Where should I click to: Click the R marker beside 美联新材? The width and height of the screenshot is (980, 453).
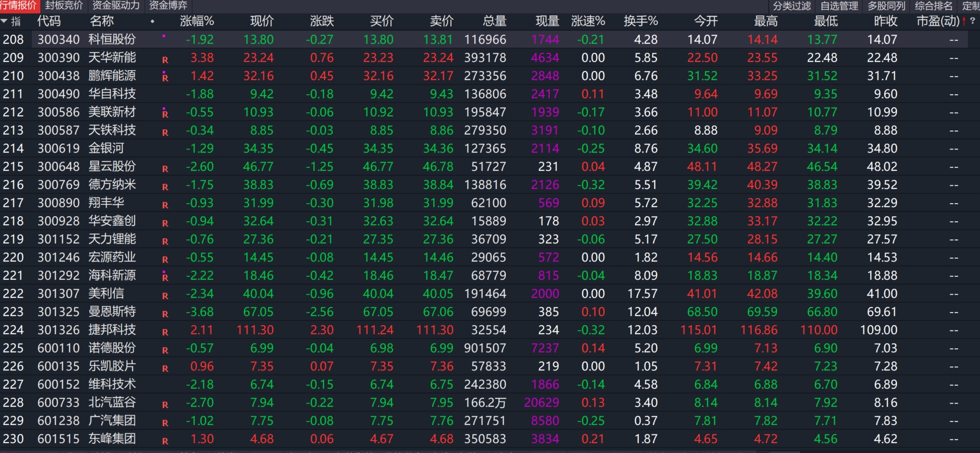click(165, 114)
